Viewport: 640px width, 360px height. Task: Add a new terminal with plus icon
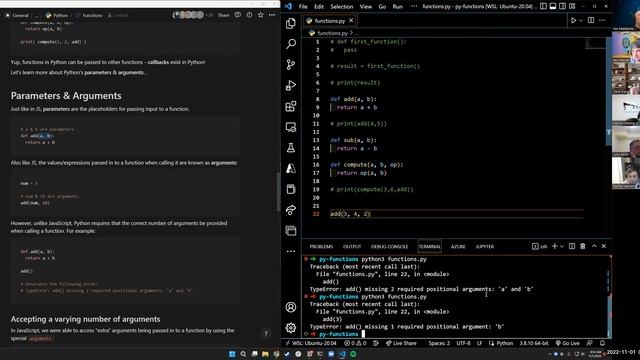click(x=554, y=246)
